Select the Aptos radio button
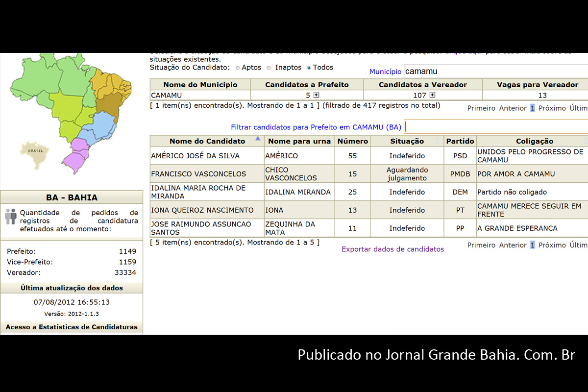The height and width of the screenshot is (392, 588). (x=238, y=68)
